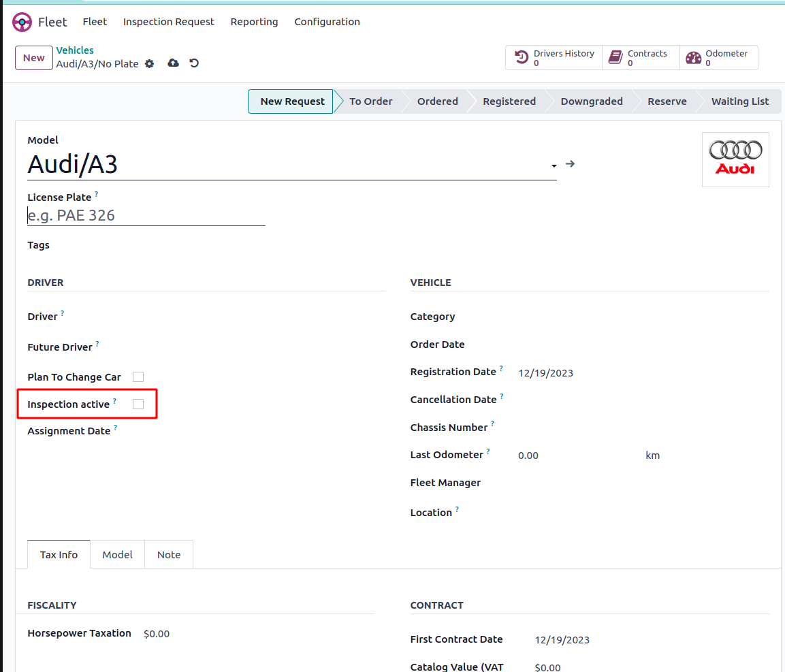
Task: Open Last Odometer help question mark
Action: tap(488, 451)
